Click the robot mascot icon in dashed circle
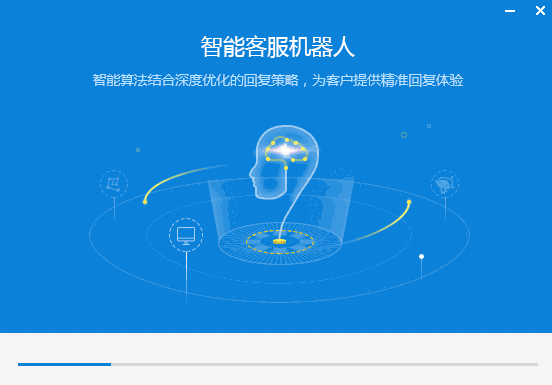The image size is (552, 385). 445,184
